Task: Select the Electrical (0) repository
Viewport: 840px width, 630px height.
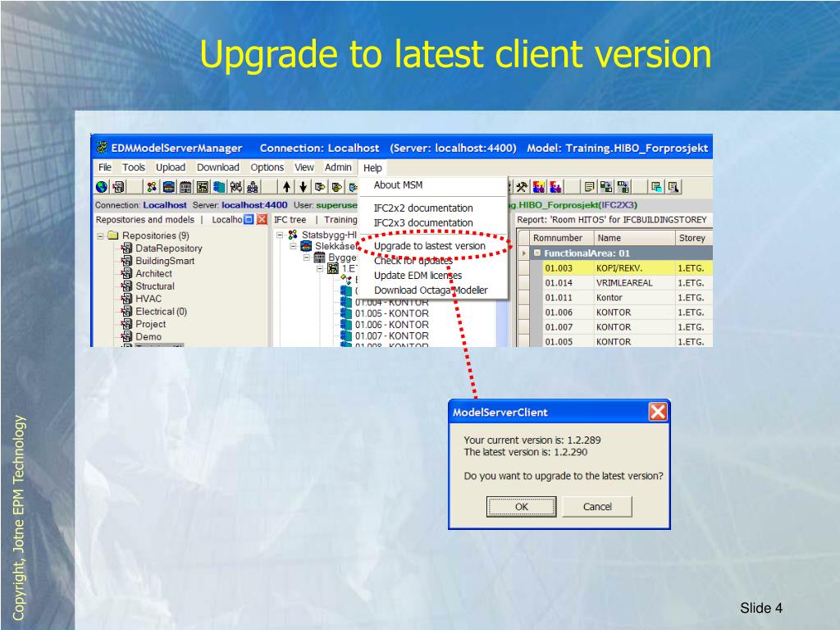Action: pos(161,311)
